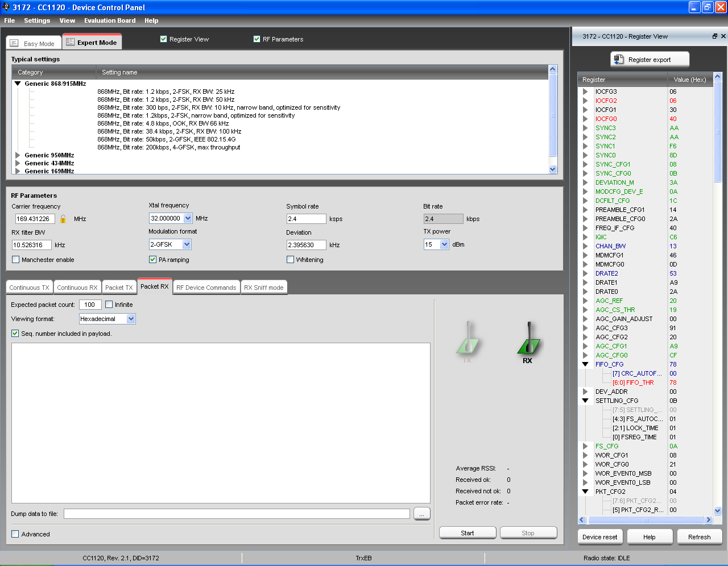Select the CHAN_BW register row
The height and width of the screenshot is (566, 728).
click(646, 246)
